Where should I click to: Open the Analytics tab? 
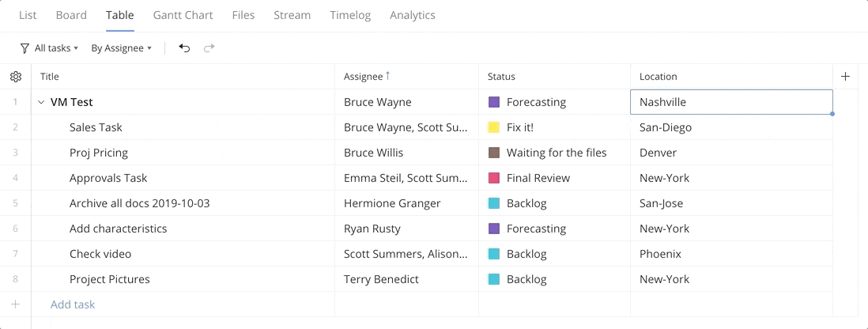pyautogui.click(x=413, y=15)
